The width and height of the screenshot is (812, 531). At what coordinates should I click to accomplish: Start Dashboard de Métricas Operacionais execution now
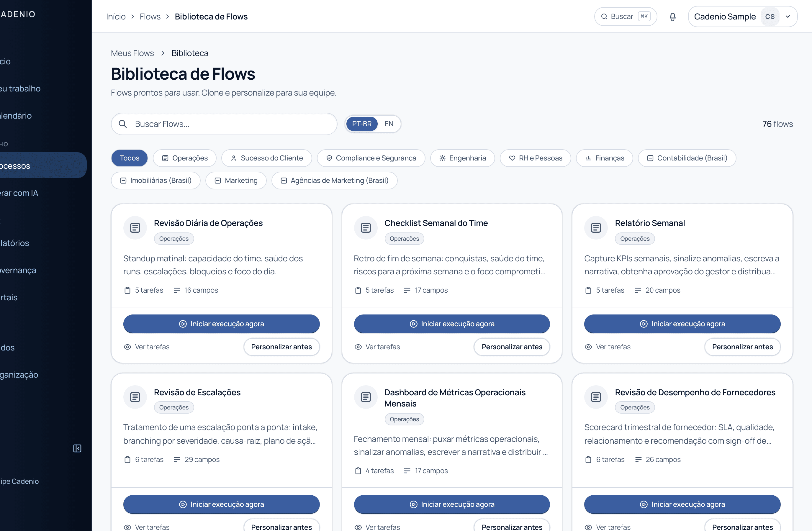(452, 504)
